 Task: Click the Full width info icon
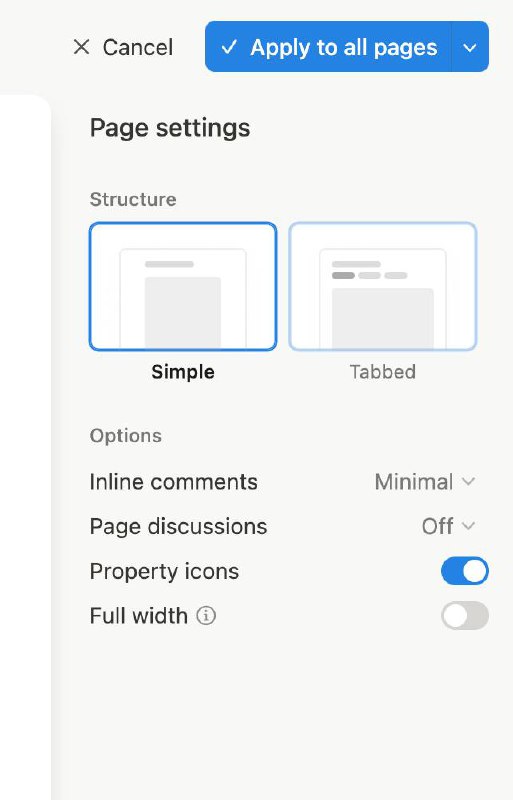pyautogui.click(x=206, y=615)
